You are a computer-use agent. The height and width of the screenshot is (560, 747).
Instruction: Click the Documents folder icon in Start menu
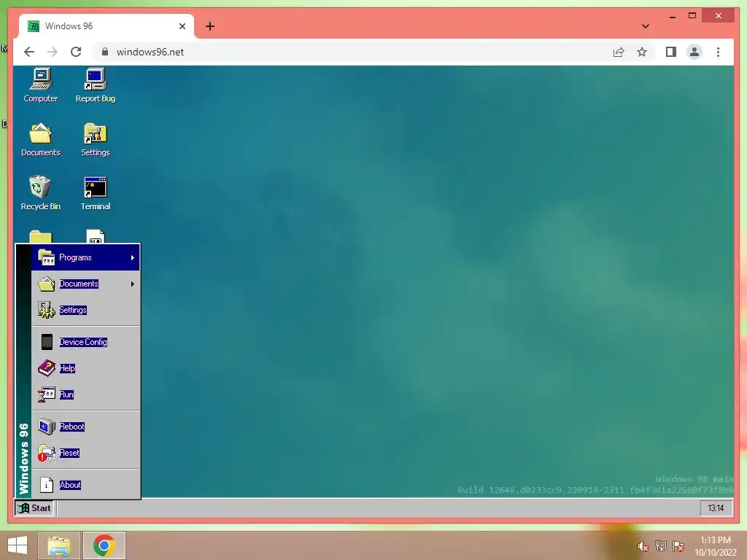(46, 284)
